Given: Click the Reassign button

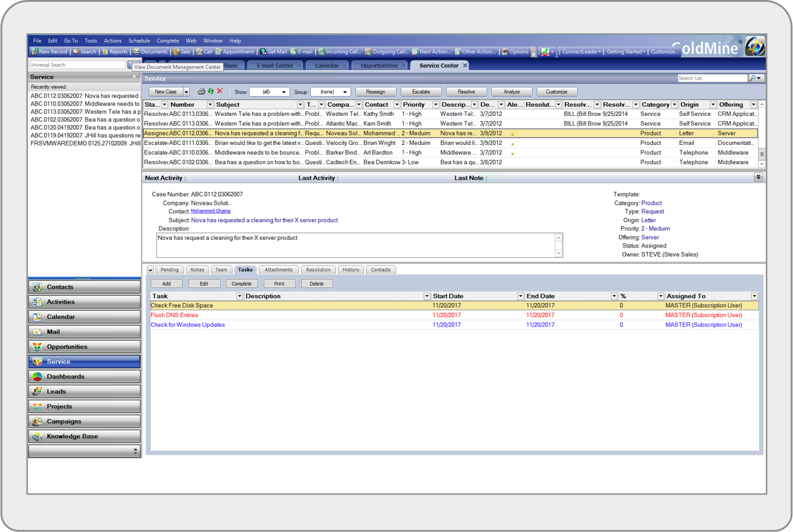Looking at the screenshot, I should click(x=375, y=92).
